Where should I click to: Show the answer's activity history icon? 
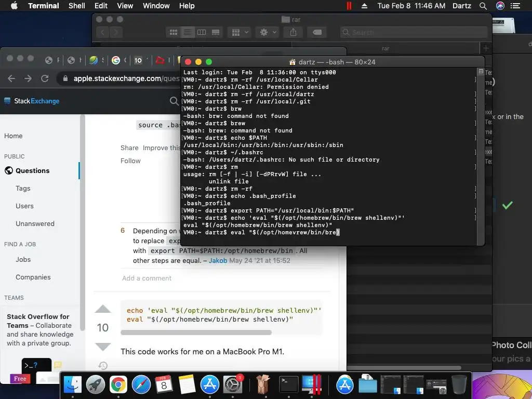point(103,365)
